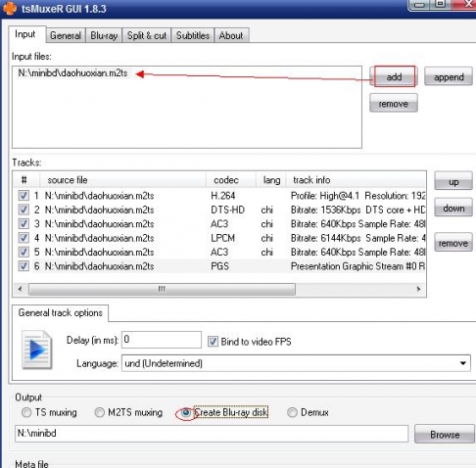Image resolution: width=476 pixels, height=468 pixels.
Task: Click 'Bitrate: 6144Kbps' track info text
Action: (325, 238)
